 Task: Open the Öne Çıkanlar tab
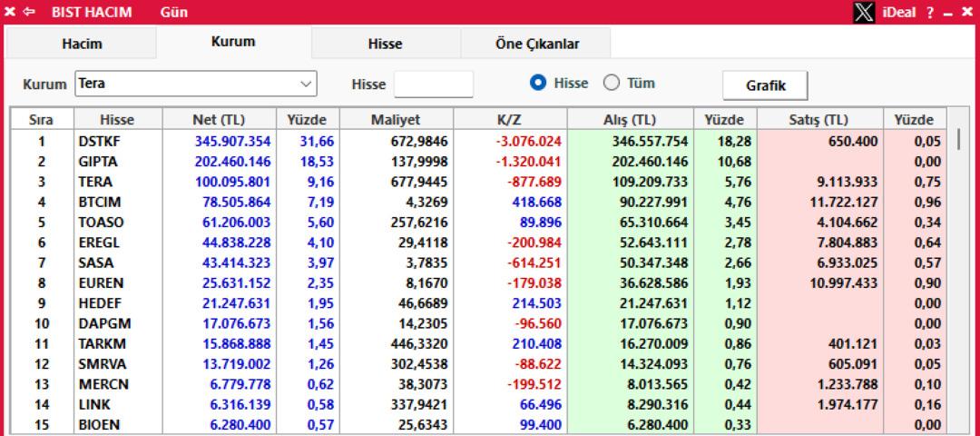coord(536,44)
